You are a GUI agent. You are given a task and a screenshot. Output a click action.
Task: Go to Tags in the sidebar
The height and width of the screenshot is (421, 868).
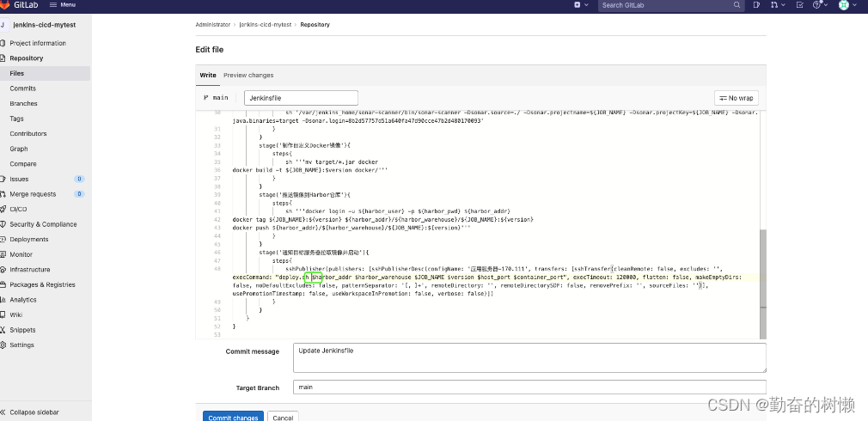click(x=16, y=119)
